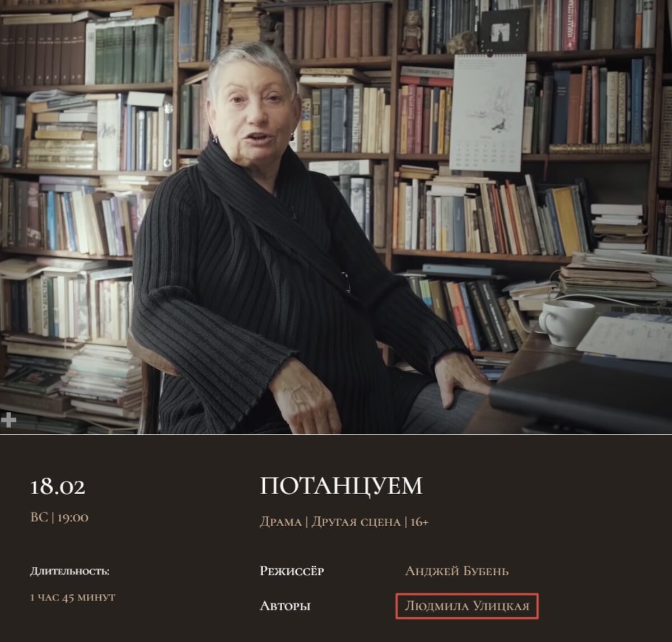
Task: Click the 1 час 45 минут duration text
Action: pos(73,597)
